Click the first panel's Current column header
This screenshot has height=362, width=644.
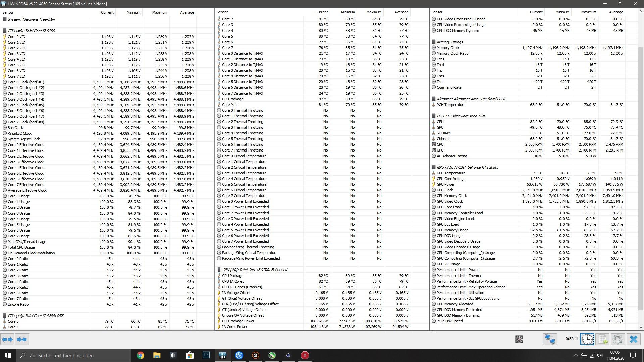(x=107, y=12)
